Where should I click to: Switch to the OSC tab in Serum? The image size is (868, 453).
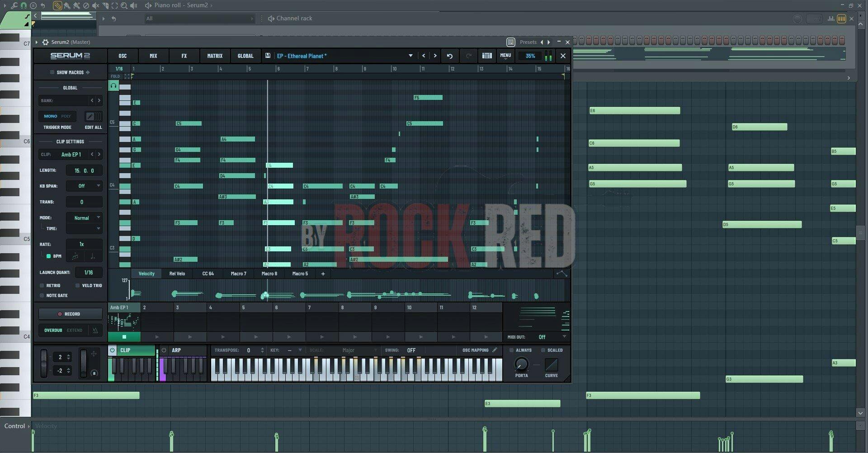(123, 56)
